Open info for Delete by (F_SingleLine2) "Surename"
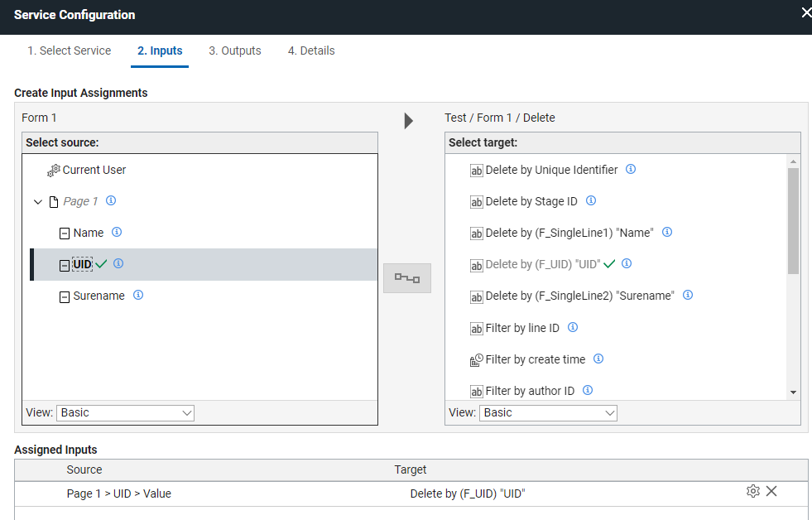 tap(688, 296)
